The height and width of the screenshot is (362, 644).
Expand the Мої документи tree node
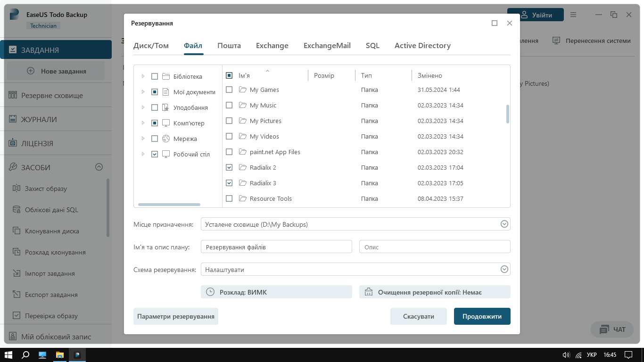[x=143, y=92]
